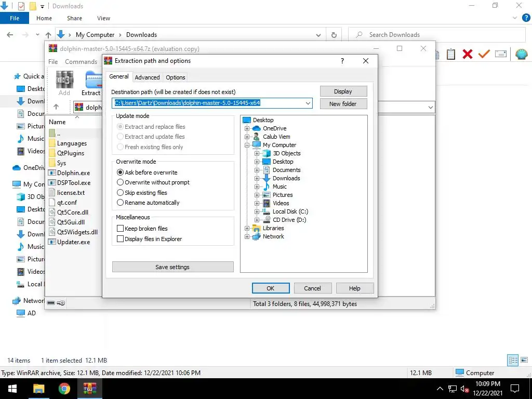Switch to details view in Explorer

[x=513, y=360]
